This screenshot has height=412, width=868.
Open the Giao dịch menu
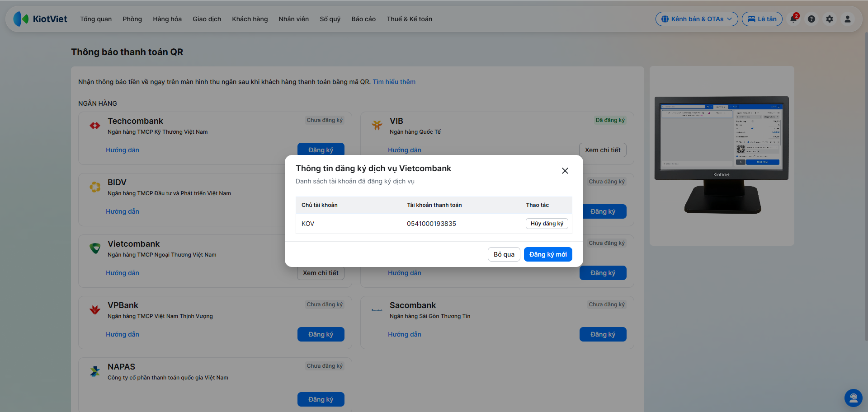(207, 19)
